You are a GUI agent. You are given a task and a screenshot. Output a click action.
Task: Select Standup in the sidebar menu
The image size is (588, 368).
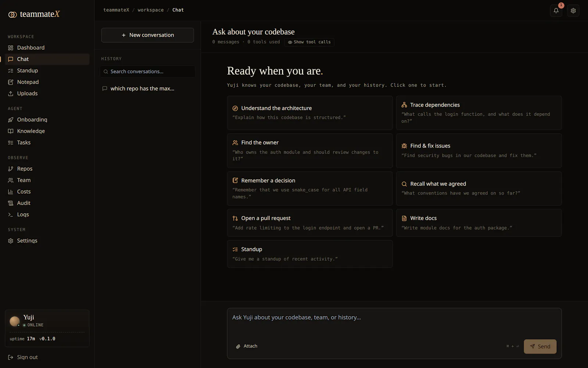[47, 71]
